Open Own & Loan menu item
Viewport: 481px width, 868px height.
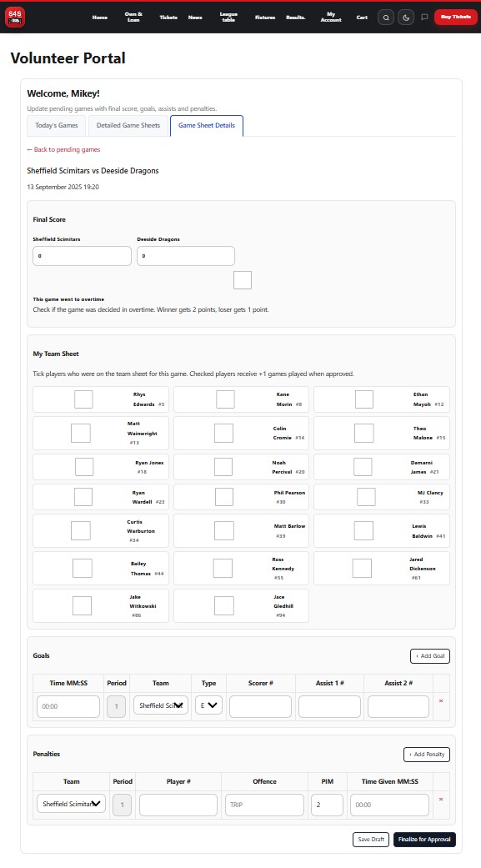pos(133,18)
